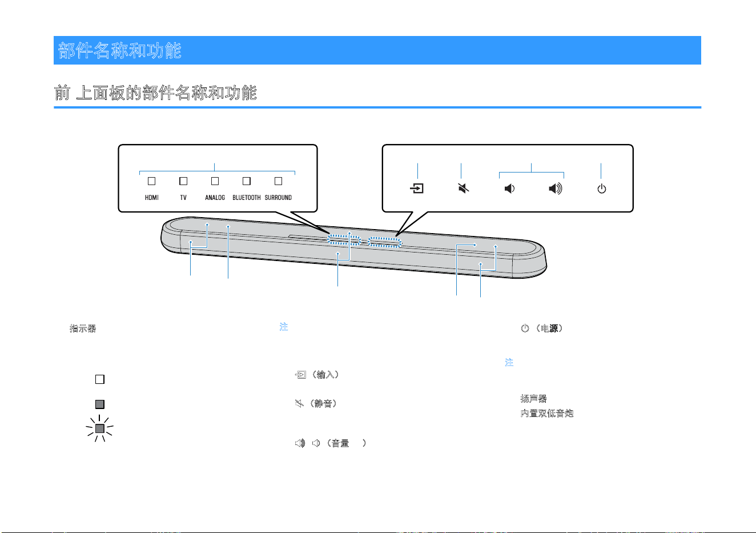Click the power symbol beside （电源）
Viewport: 756px width, 533px height.
click(525, 328)
